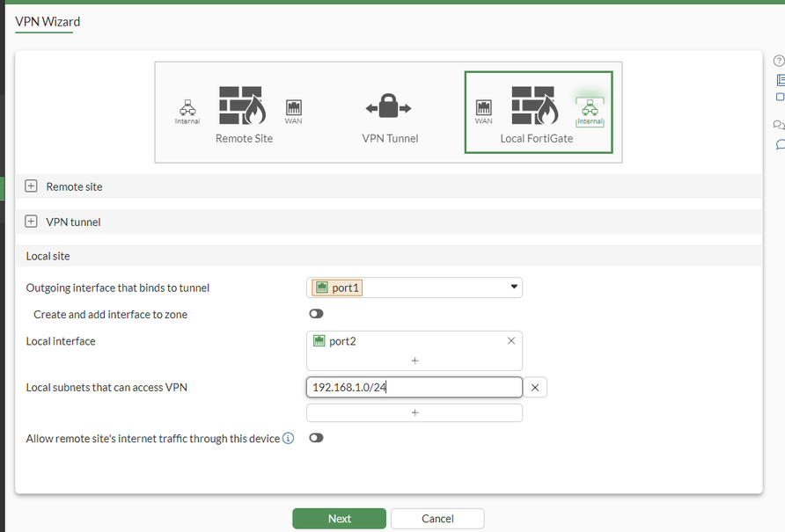This screenshot has height=532, width=785.
Task: Expand the VPN tunnel section
Action: 31,222
